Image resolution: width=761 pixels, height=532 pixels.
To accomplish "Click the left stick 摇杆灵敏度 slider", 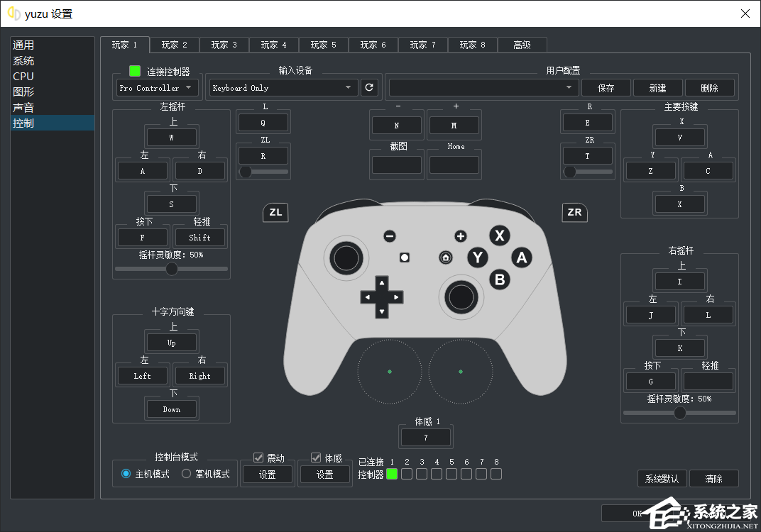I will point(172,269).
